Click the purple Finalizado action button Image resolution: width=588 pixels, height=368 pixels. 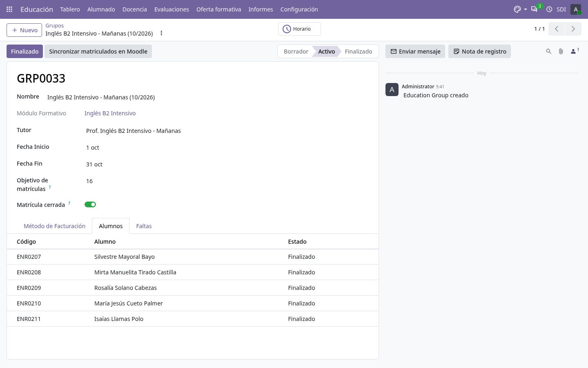click(24, 52)
